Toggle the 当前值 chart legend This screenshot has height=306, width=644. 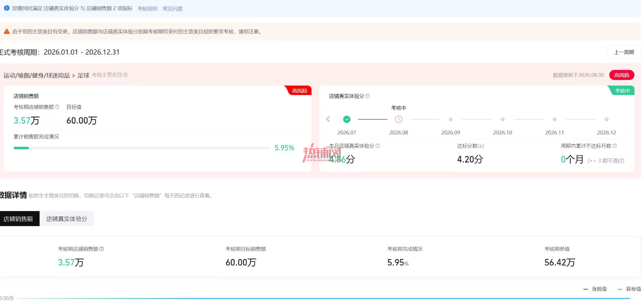tap(595, 289)
